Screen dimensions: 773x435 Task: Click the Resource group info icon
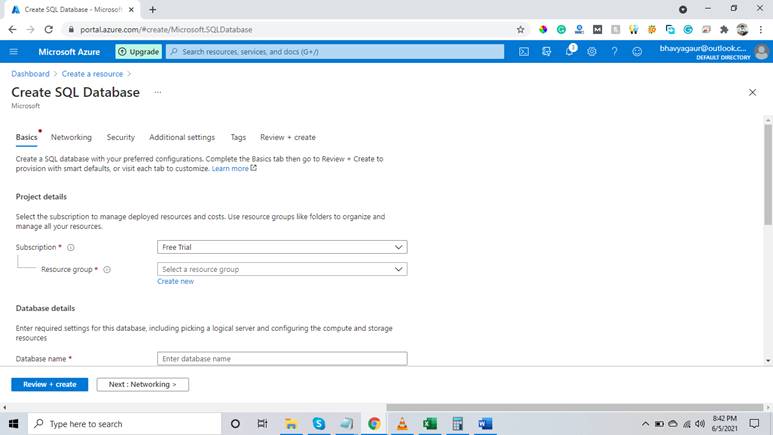coord(107,270)
